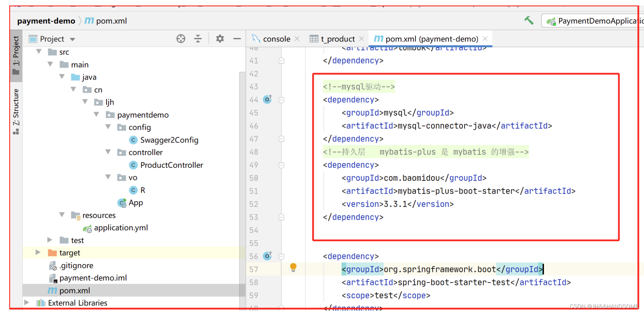Image resolution: width=644 pixels, height=312 pixels.
Task: Expand External Libraries node
Action: point(26,302)
